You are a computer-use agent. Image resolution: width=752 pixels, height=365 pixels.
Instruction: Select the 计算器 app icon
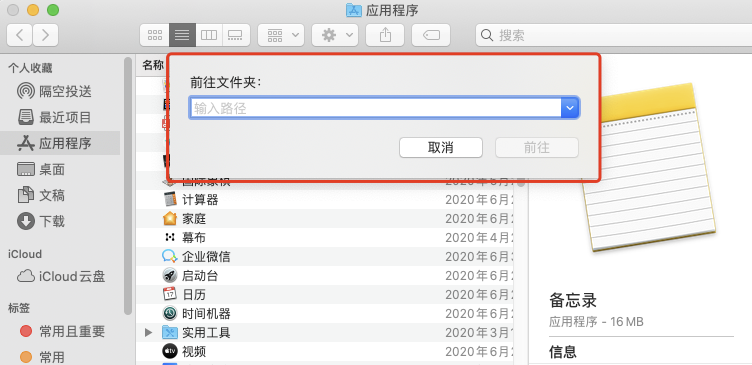[x=170, y=200]
